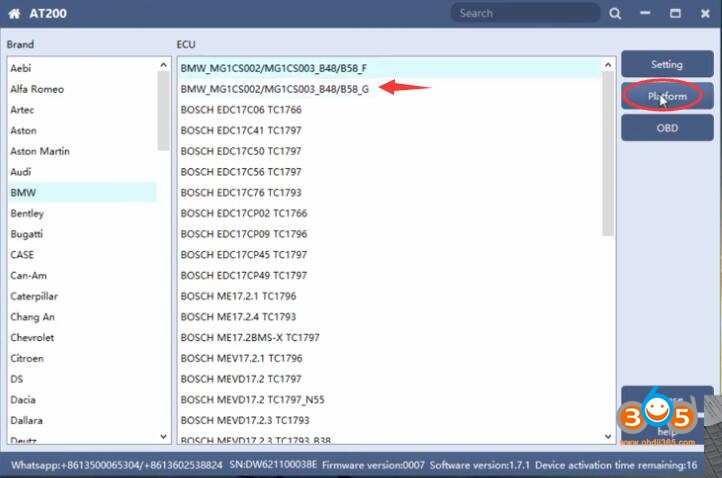Image resolution: width=722 pixels, height=478 pixels.
Task: Select the Alfa Romeo brand
Action: tap(82, 89)
